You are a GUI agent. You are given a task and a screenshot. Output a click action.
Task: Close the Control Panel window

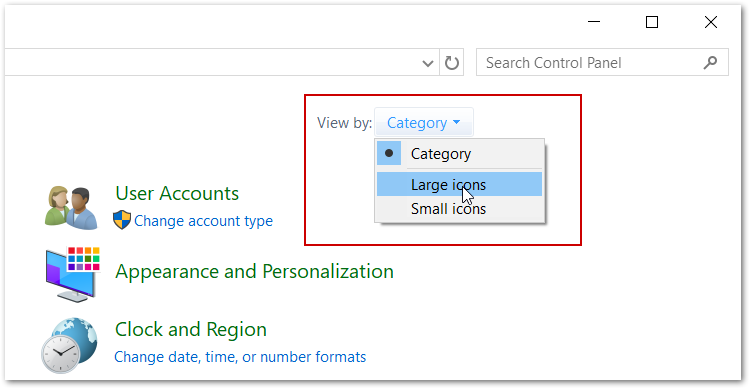coord(711,22)
